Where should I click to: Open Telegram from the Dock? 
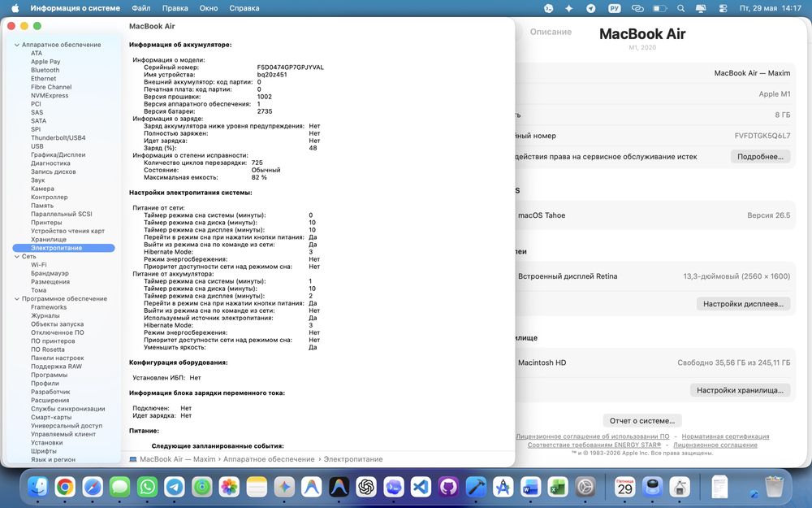click(x=175, y=487)
